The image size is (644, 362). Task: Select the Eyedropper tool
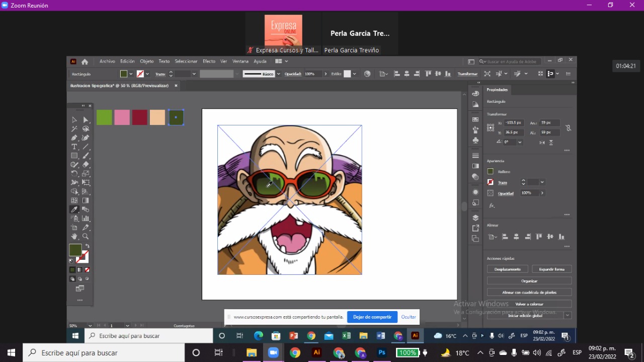point(74,209)
